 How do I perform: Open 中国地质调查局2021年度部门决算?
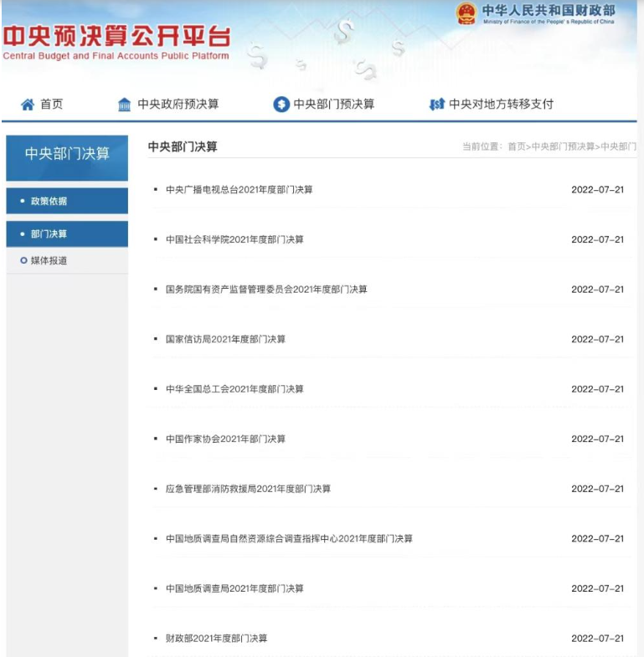(234, 588)
